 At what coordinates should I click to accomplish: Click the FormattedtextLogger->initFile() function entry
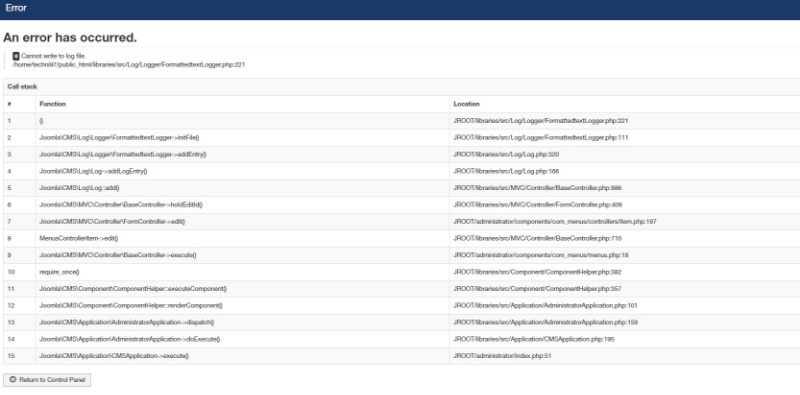[x=119, y=137]
